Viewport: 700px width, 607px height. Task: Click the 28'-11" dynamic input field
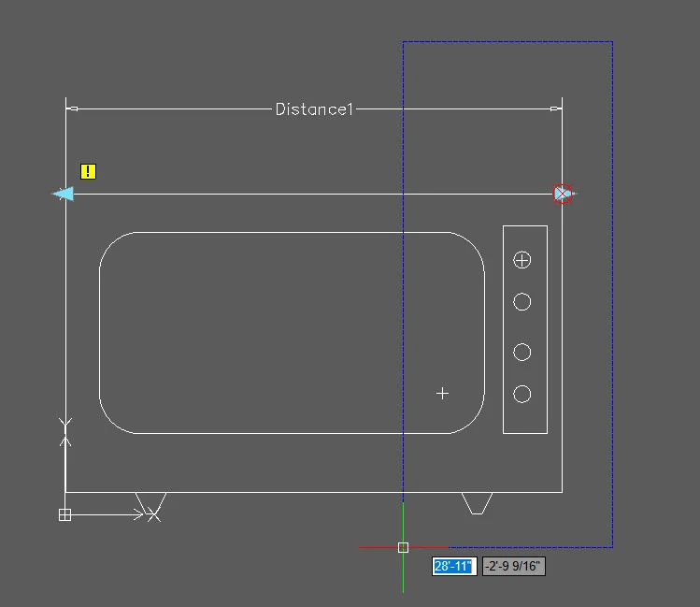coord(454,566)
